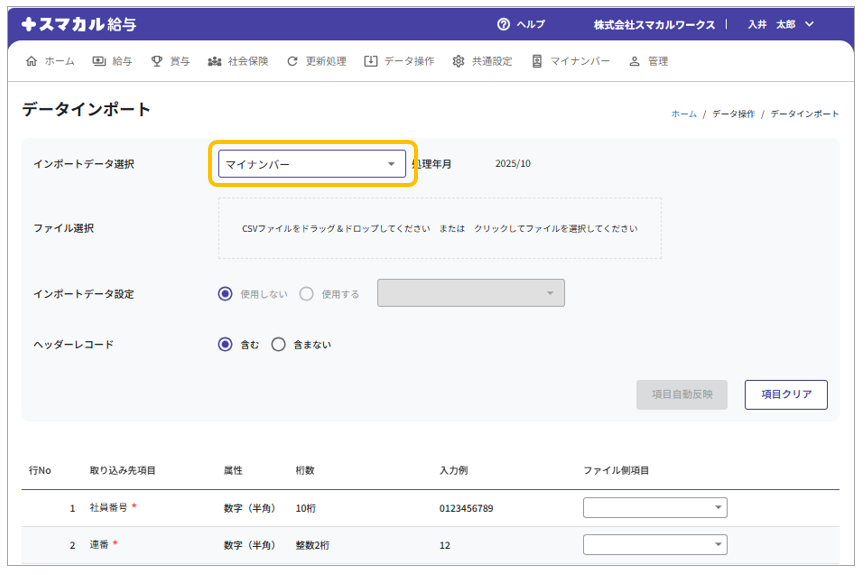Open the 連番 file-side item dropdown
Screen dimensions: 866x575
[x=655, y=545]
